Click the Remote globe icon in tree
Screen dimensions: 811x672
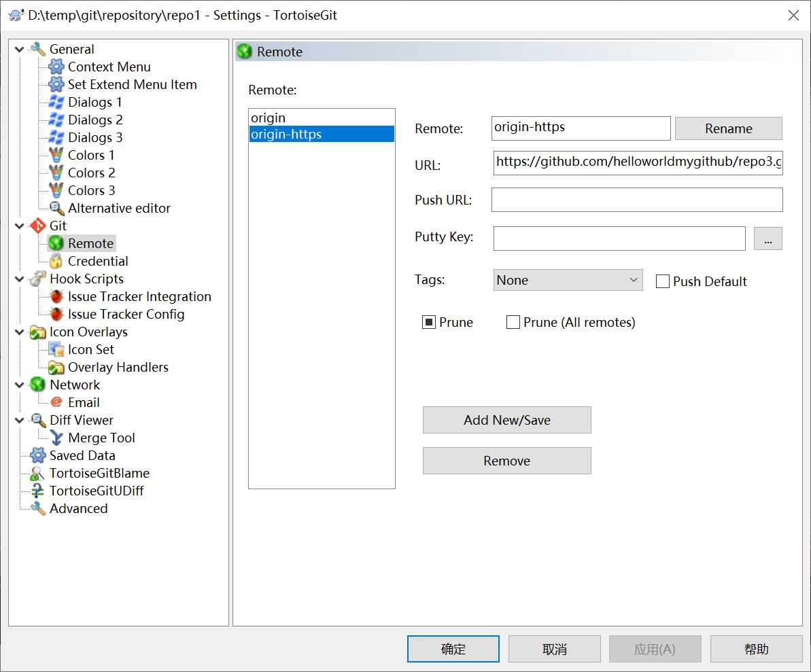pyautogui.click(x=56, y=243)
